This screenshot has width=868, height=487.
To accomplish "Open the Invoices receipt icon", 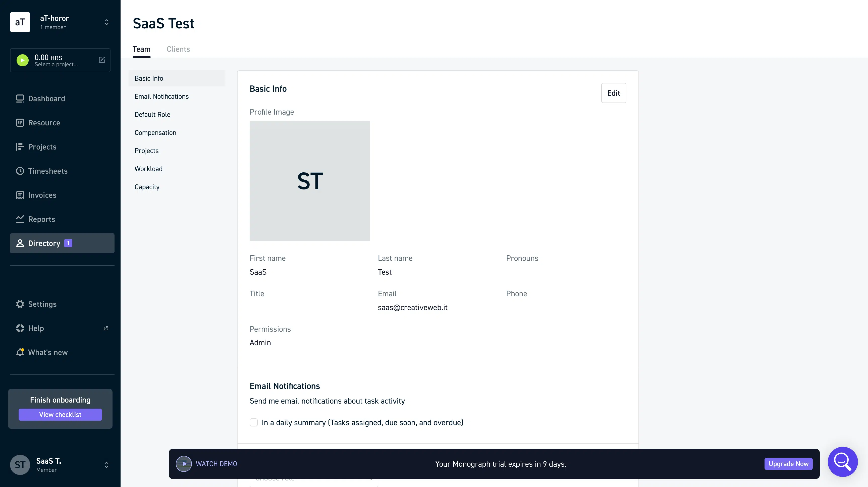I will 20,195.
